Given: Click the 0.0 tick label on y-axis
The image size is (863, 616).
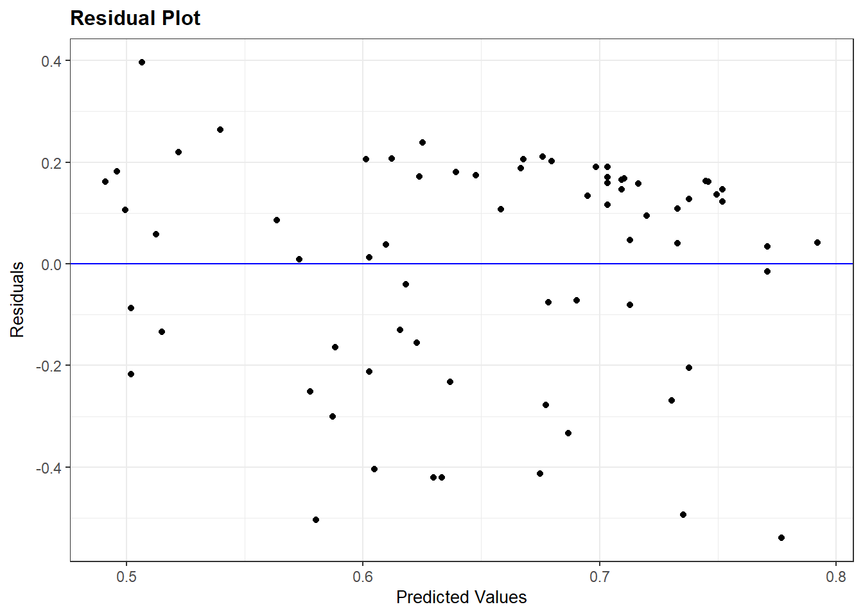Looking at the screenshot, I should [51, 264].
